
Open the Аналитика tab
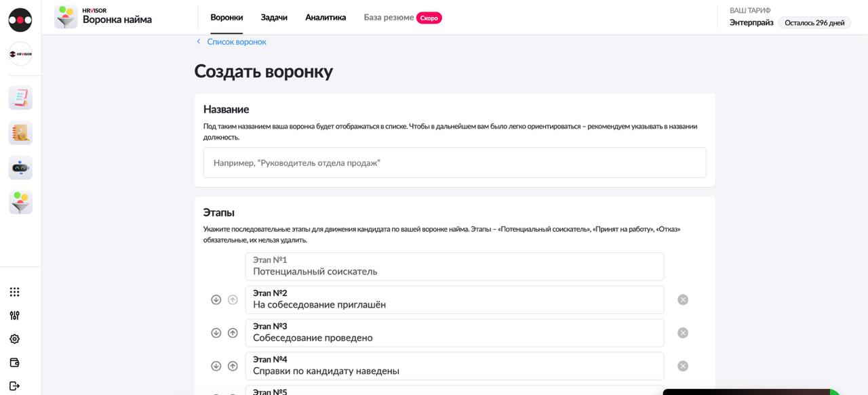click(325, 18)
